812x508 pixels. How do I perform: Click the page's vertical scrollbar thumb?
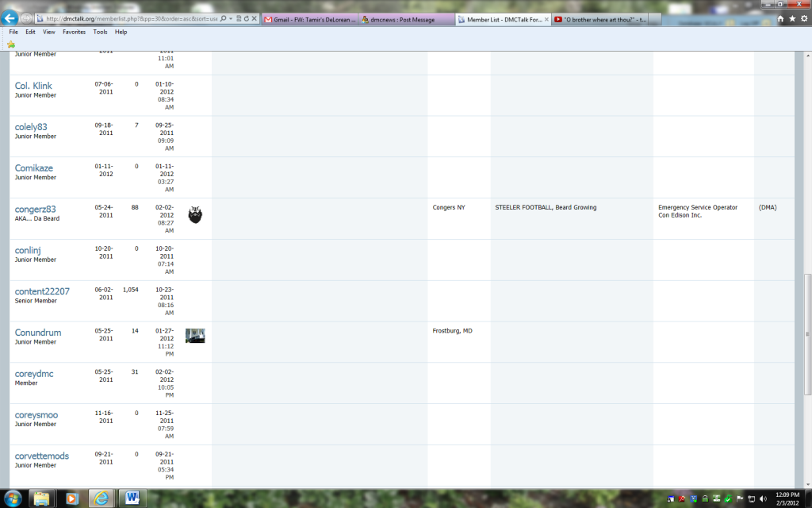pyautogui.click(x=807, y=334)
